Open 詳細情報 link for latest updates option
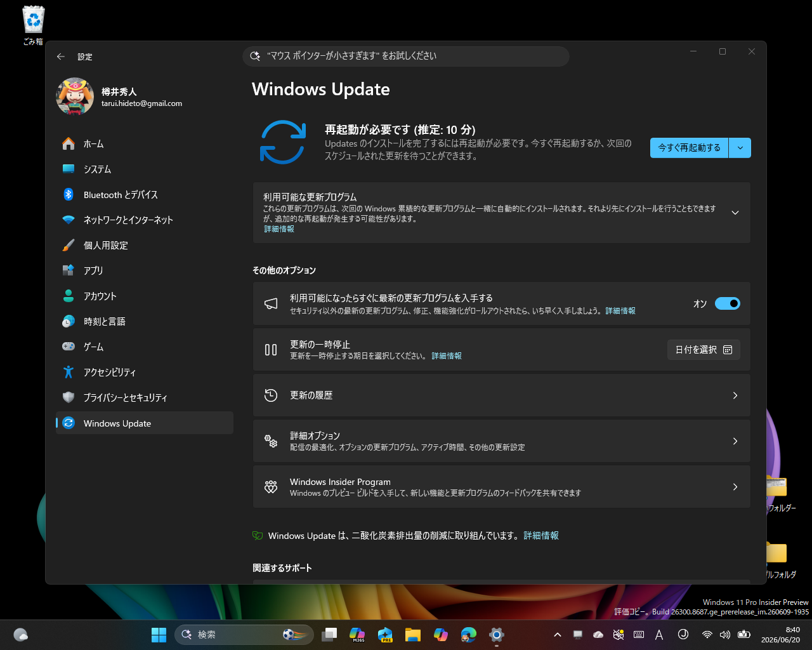Image resolution: width=812 pixels, height=650 pixels. (620, 311)
